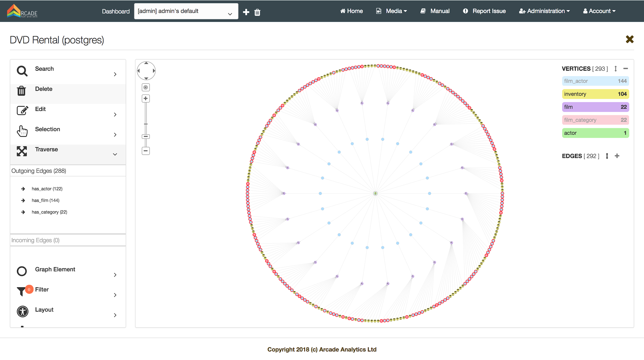Zoom out with the graph minus button
Image resolution: width=644 pixels, height=360 pixels.
(x=146, y=151)
